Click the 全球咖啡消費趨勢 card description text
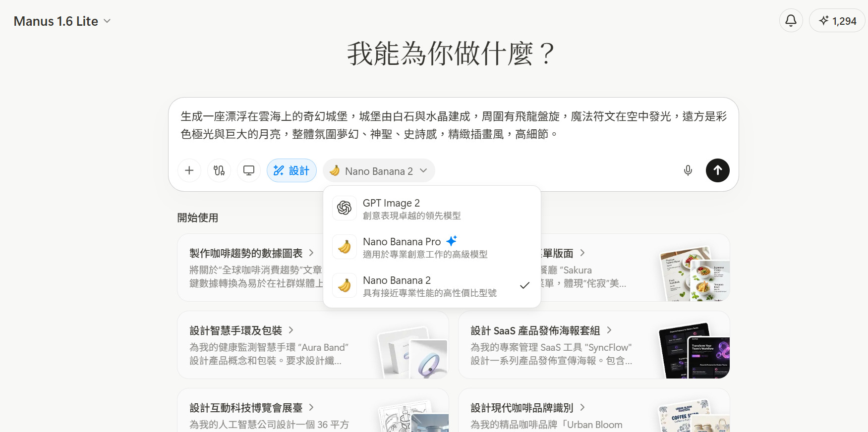868x432 pixels. click(256, 276)
